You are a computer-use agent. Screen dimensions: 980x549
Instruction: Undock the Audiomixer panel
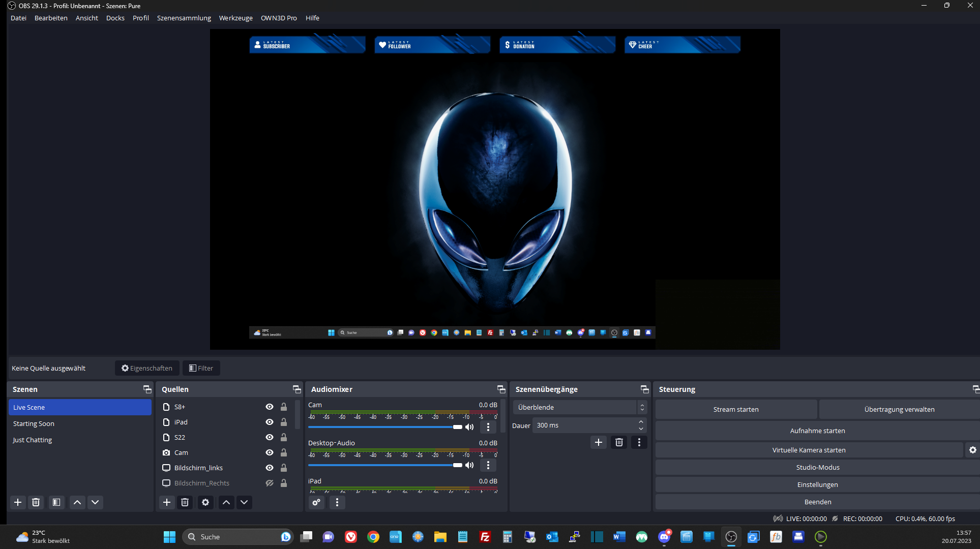pos(501,389)
